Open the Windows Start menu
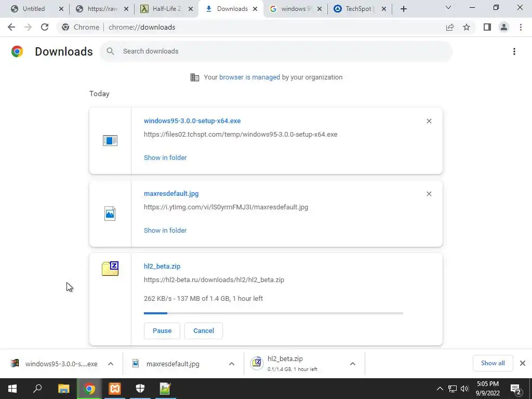 pyautogui.click(x=12, y=389)
